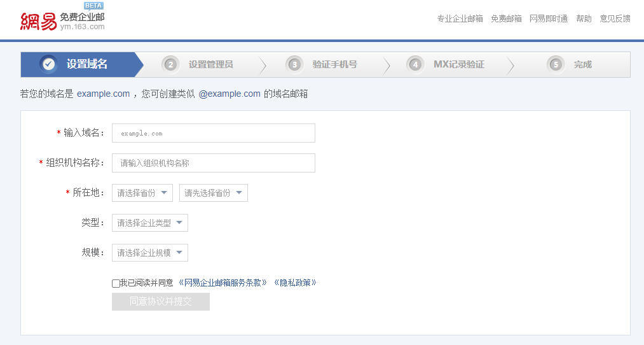Click the checkmark icon in step 设置域名
The height and width of the screenshot is (345, 644).
tap(48, 64)
